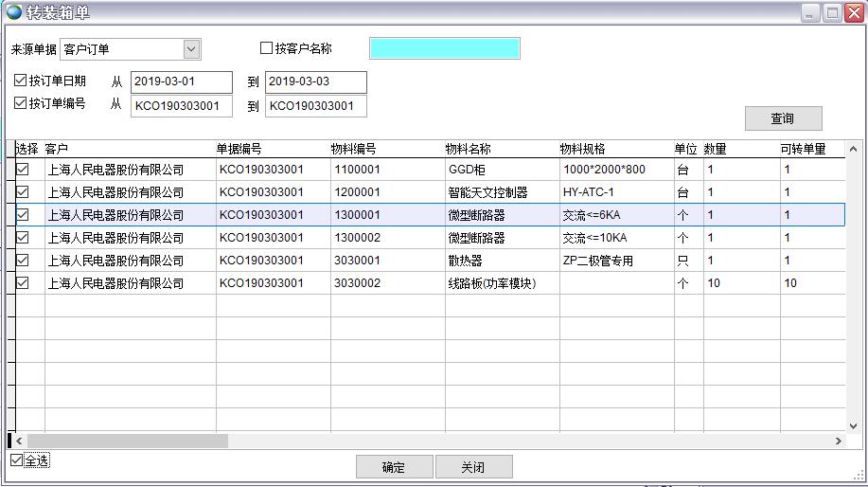Click the vertical scrollbar up arrow

[x=853, y=150]
